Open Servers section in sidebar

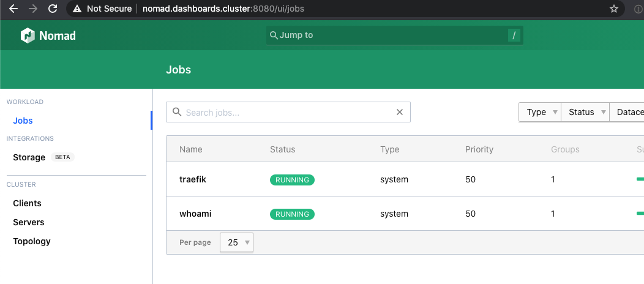point(28,222)
